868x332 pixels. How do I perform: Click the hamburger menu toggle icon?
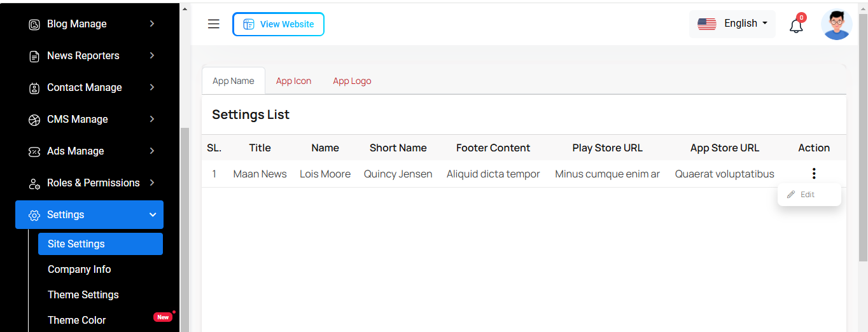click(x=214, y=24)
